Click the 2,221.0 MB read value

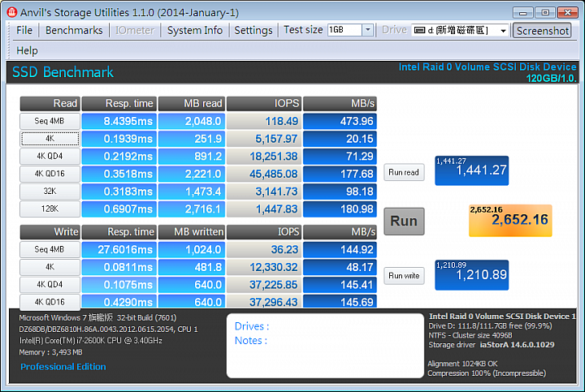[x=192, y=174]
